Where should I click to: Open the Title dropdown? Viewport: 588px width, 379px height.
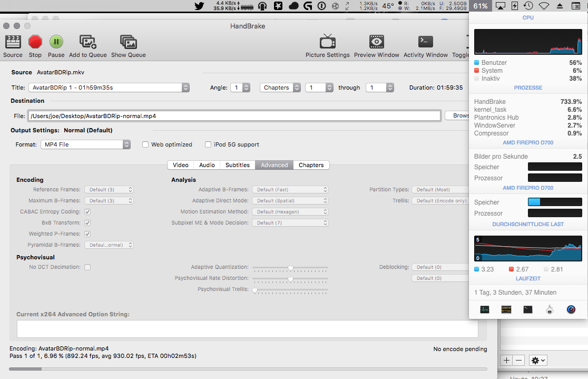pos(109,88)
